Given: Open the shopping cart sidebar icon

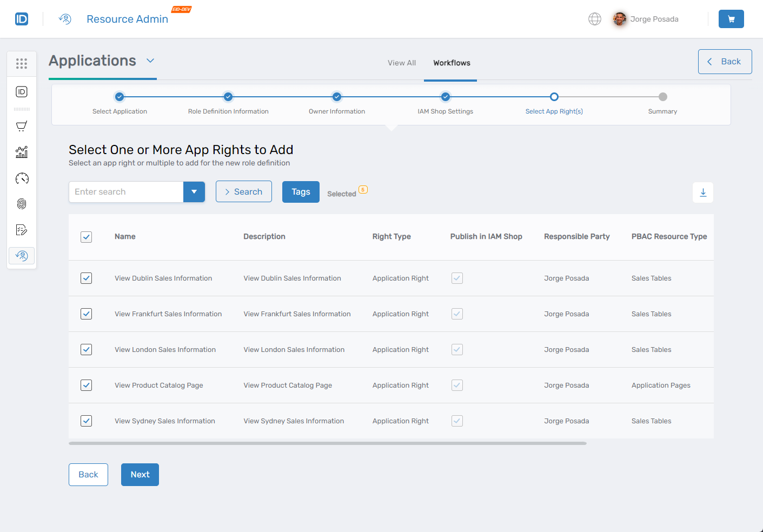Looking at the screenshot, I should point(22,126).
